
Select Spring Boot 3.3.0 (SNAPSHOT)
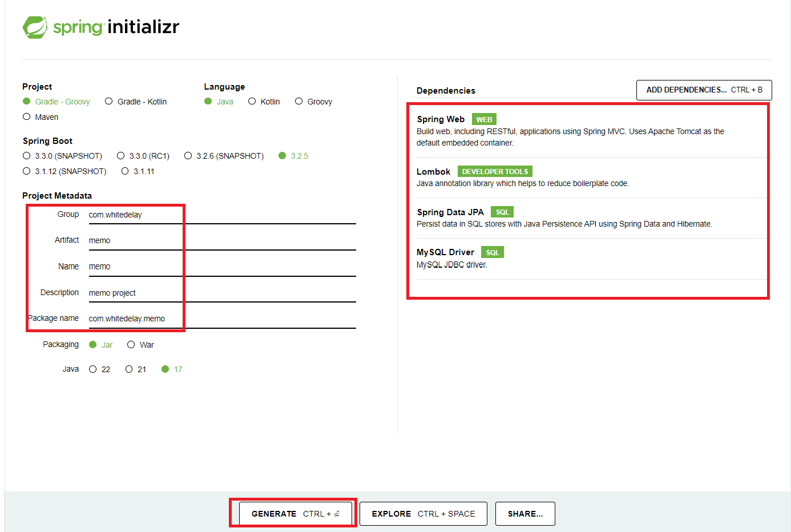coord(62,156)
